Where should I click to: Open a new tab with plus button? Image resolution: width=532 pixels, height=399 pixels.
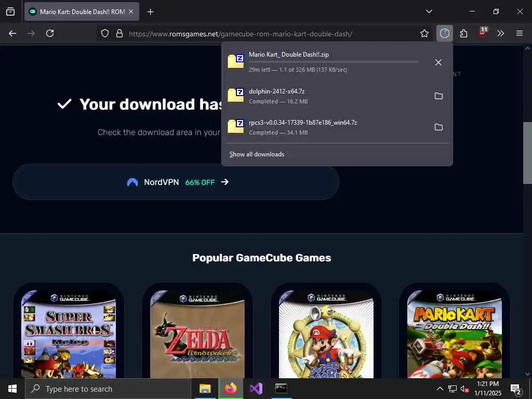click(150, 12)
